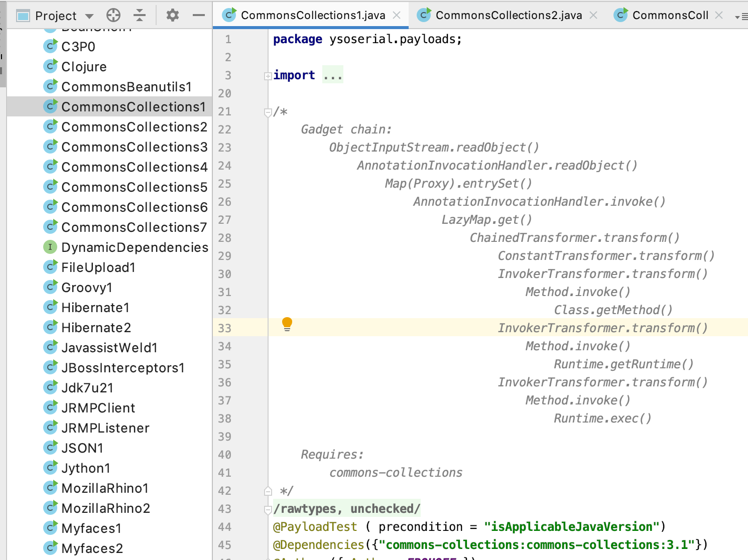The width and height of the screenshot is (748, 560).
Task: Click the @PayloadTest annotation
Action: [x=315, y=527]
